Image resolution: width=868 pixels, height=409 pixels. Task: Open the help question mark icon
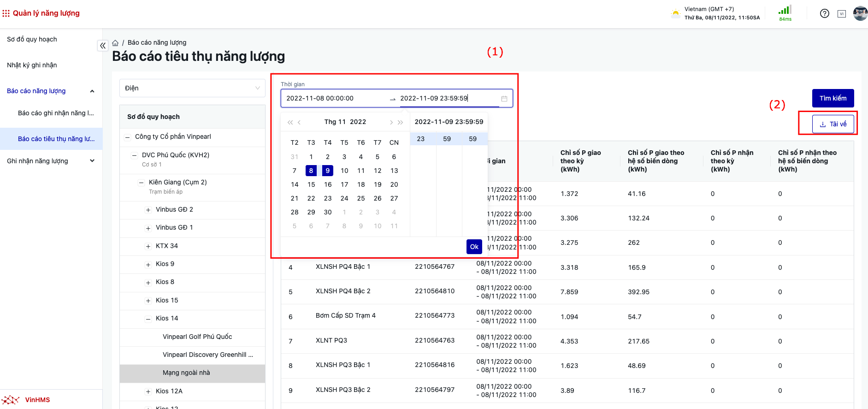point(824,13)
